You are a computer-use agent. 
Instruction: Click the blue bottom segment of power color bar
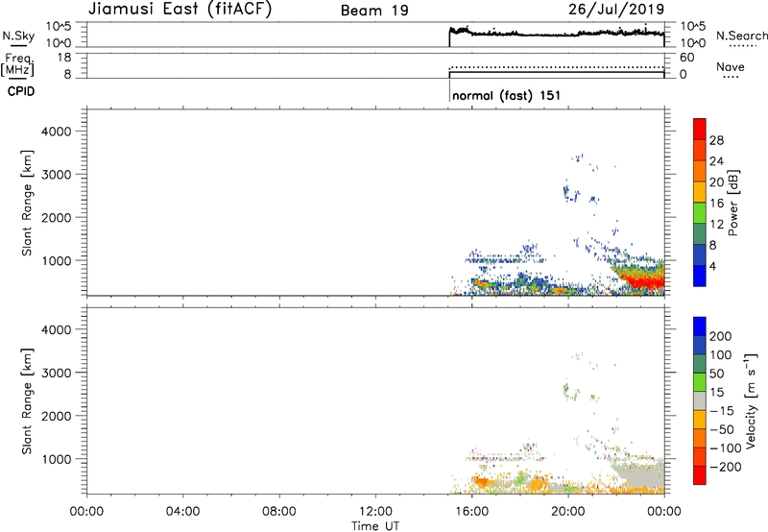[700, 276]
